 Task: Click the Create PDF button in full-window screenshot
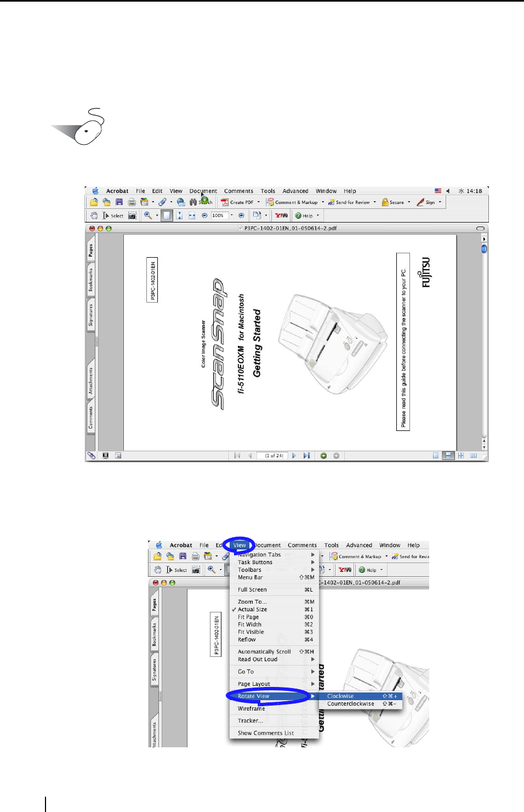[x=237, y=202]
